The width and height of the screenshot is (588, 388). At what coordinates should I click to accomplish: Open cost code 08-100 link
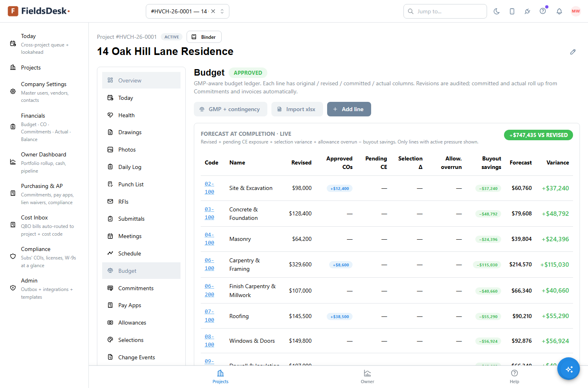point(209,341)
